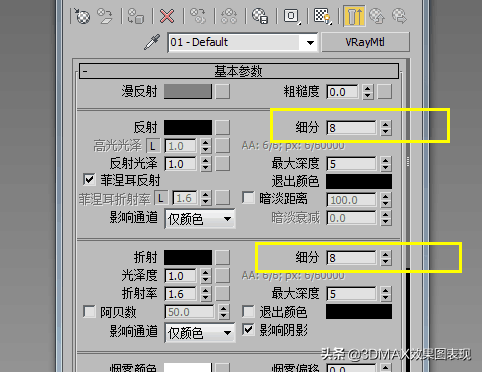Click the reflection 细分 value field
This screenshot has height=372, width=482.
(351, 128)
